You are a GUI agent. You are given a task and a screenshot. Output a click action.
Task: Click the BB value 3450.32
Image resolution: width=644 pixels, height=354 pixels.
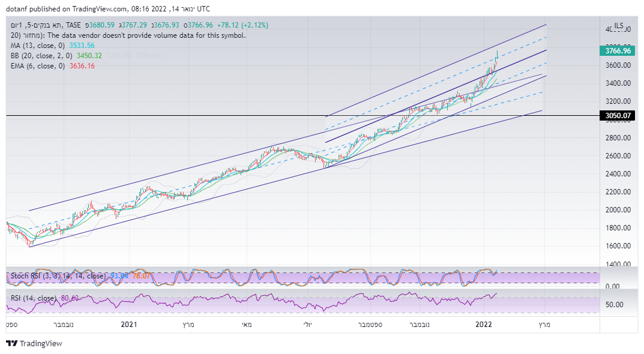click(x=89, y=56)
